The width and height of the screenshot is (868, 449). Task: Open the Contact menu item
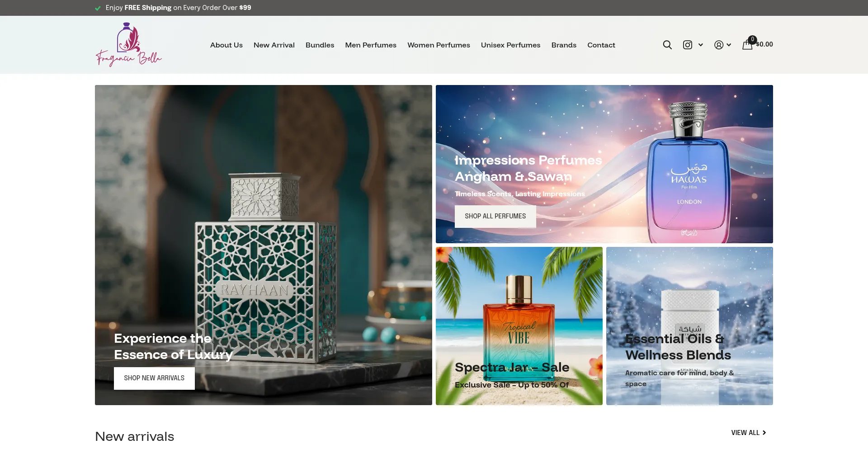click(x=601, y=45)
